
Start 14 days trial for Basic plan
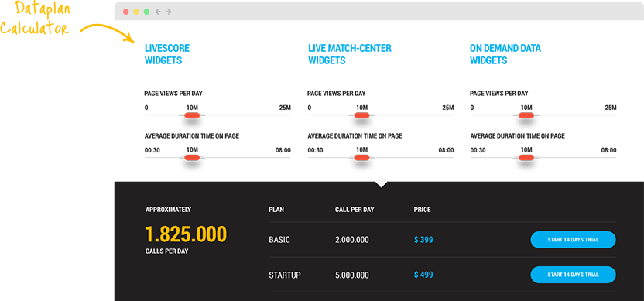coord(573,240)
